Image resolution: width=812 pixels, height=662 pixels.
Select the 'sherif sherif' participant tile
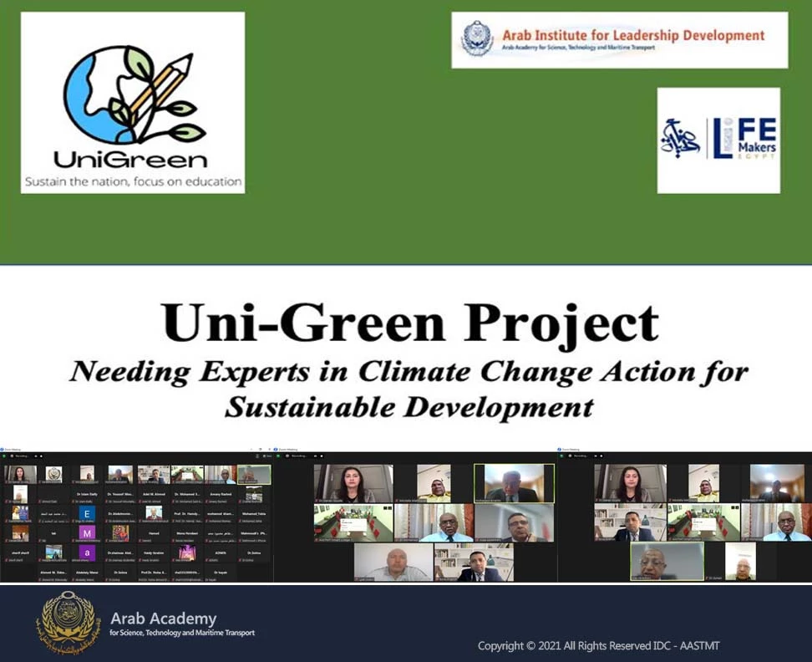coord(20,553)
